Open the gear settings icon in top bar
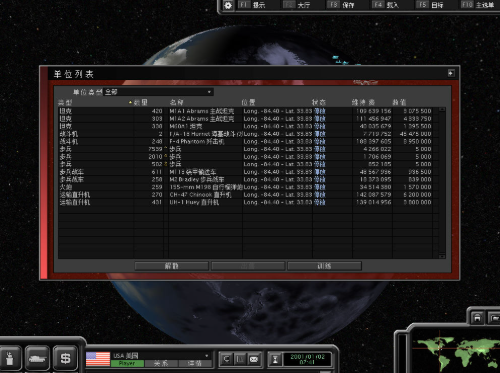Screen dimensions: 500x373 (228, 5)
